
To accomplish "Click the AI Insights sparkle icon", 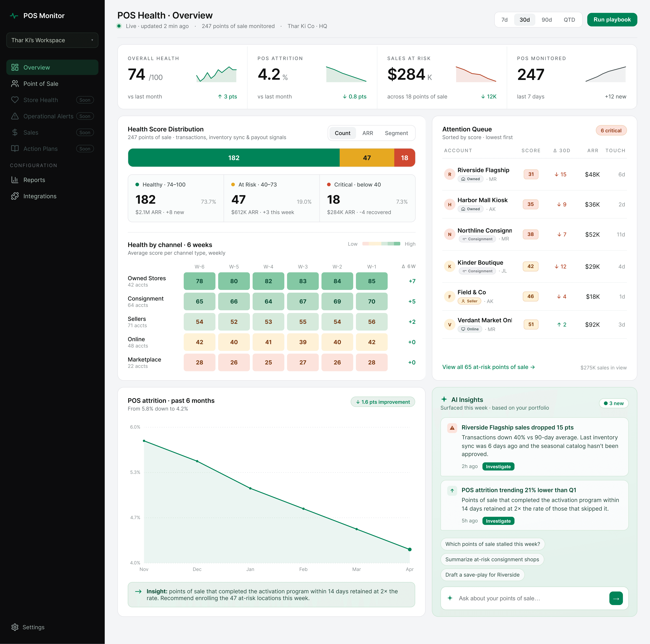I will pyautogui.click(x=444, y=399).
